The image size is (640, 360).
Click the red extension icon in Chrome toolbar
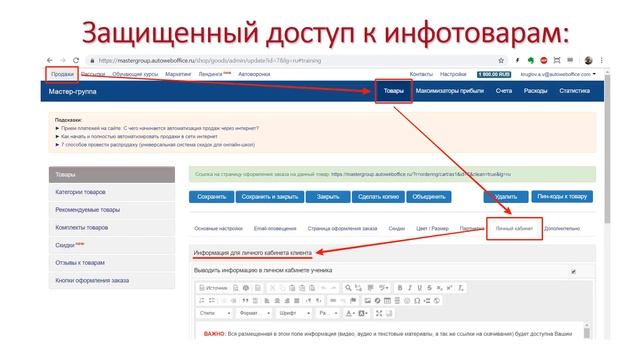point(544,60)
